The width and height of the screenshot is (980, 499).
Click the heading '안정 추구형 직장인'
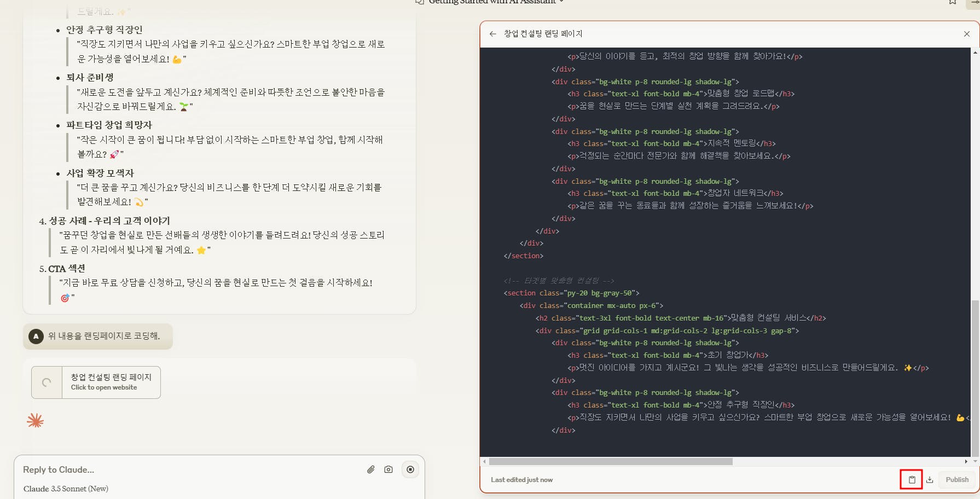[x=104, y=30]
